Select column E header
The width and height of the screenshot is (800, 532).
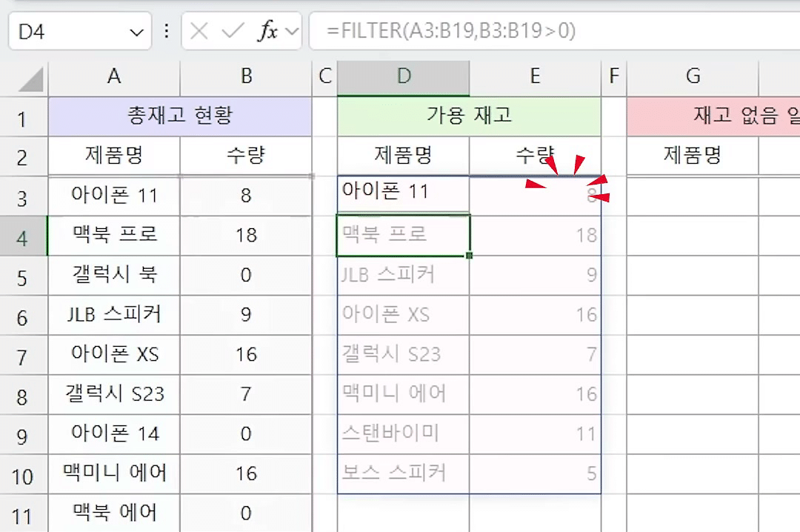pos(535,76)
